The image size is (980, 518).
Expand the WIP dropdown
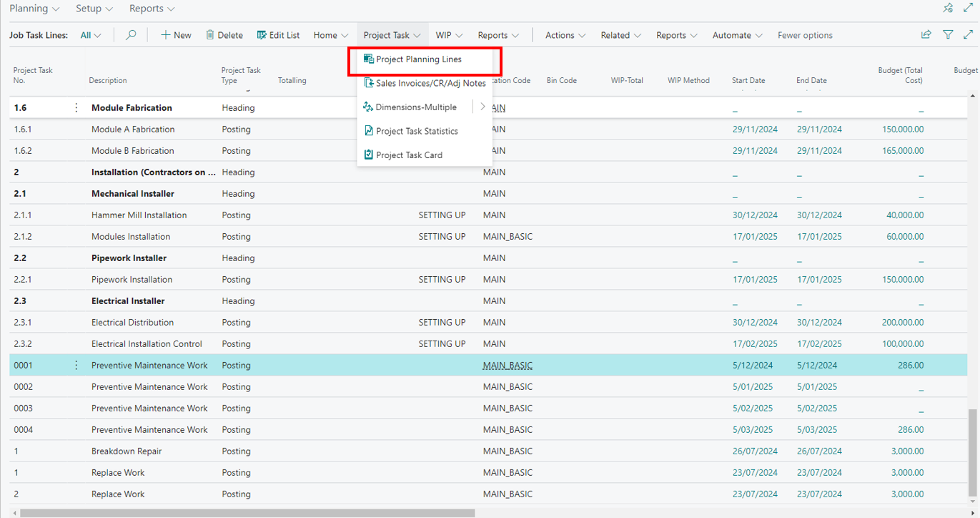(x=450, y=35)
